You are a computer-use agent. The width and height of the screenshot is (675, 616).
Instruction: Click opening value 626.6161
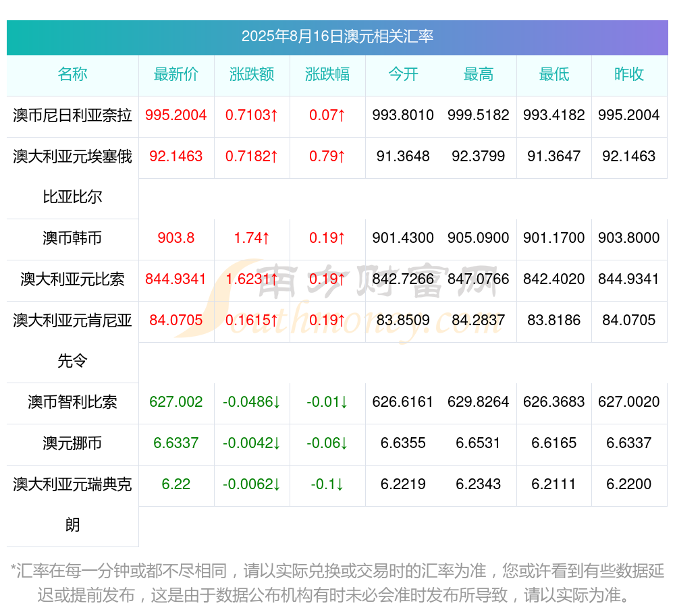[403, 401]
